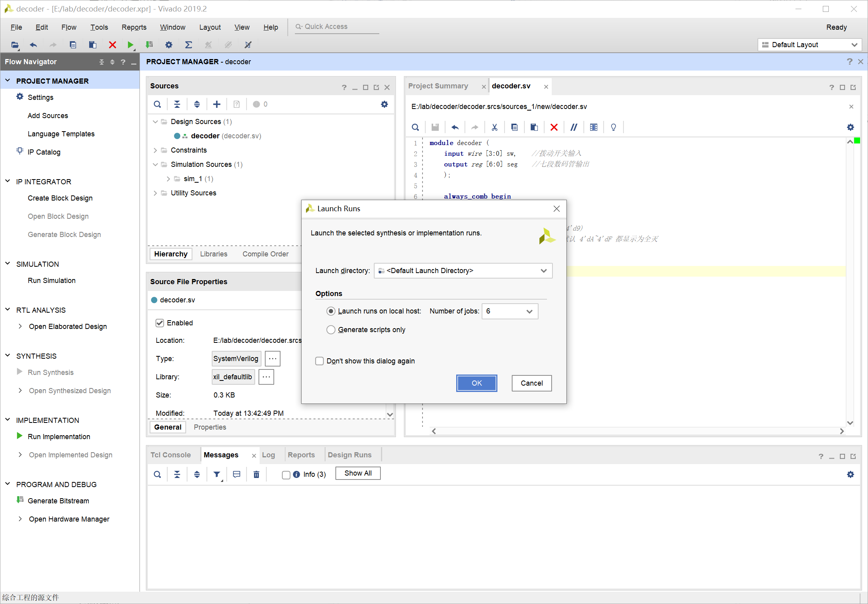The image size is (868, 604).
Task: Open the Number of jobs dropdown
Action: point(510,311)
